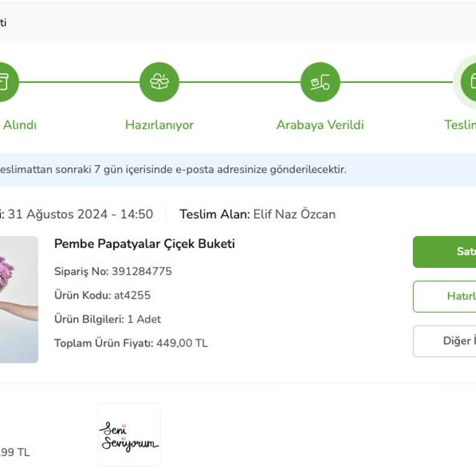Click the Seni Seviyorum card thumbnail
Viewport: 476px width, 476px height.
[129, 434]
